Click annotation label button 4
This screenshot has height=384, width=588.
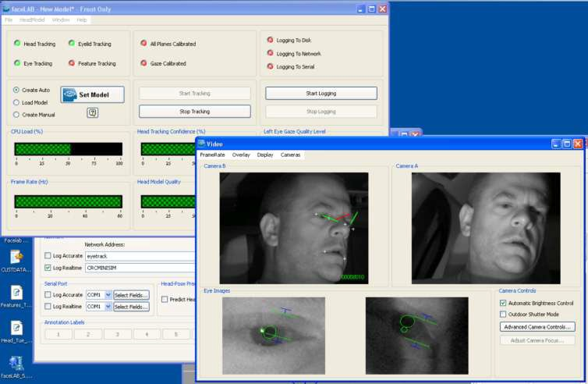pyautogui.click(x=147, y=334)
